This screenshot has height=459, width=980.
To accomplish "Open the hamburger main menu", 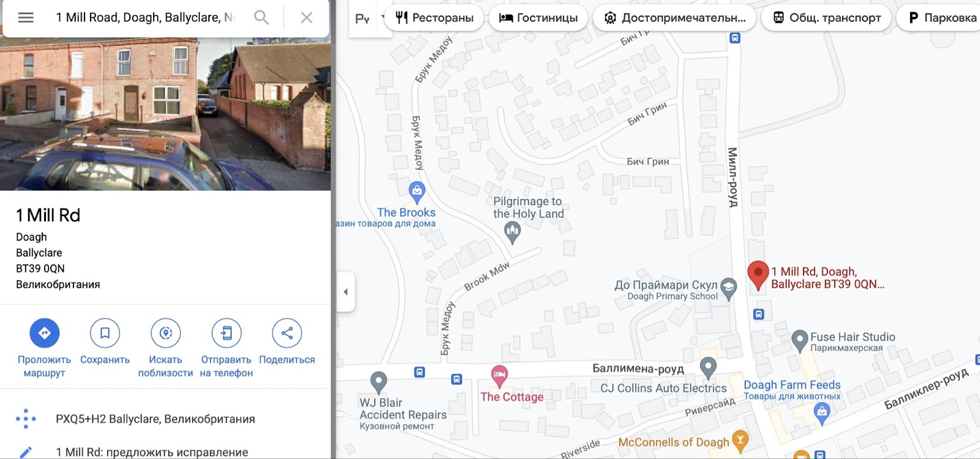I will pyautogui.click(x=26, y=18).
